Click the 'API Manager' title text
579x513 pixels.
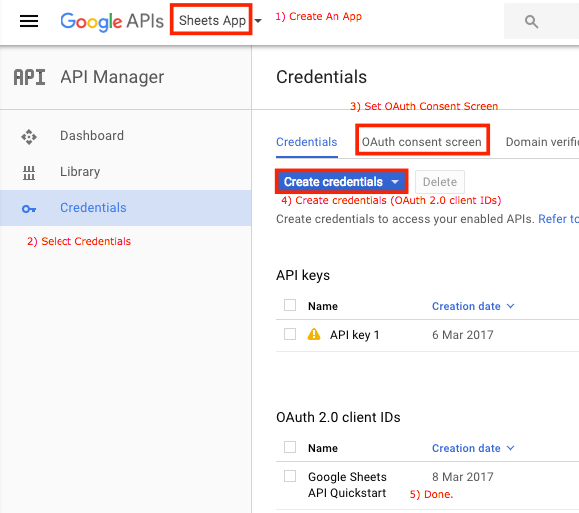pyautogui.click(x=112, y=78)
